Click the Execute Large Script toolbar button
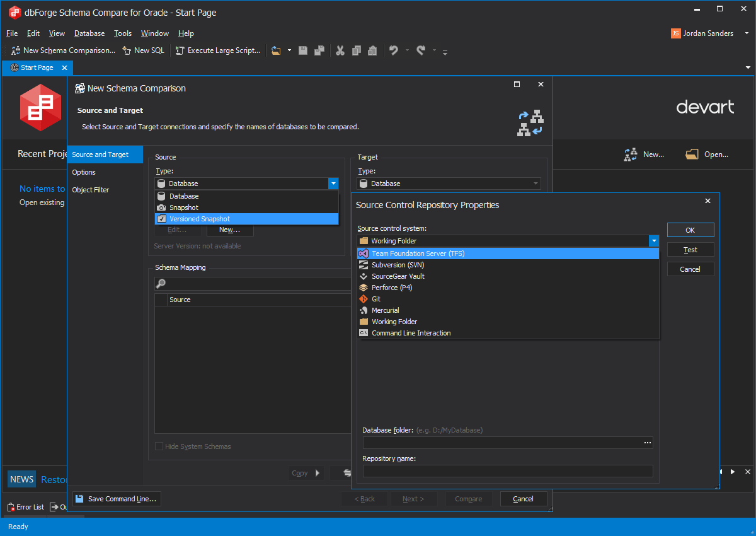Screen dimensions: 756x536 (218, 50)
